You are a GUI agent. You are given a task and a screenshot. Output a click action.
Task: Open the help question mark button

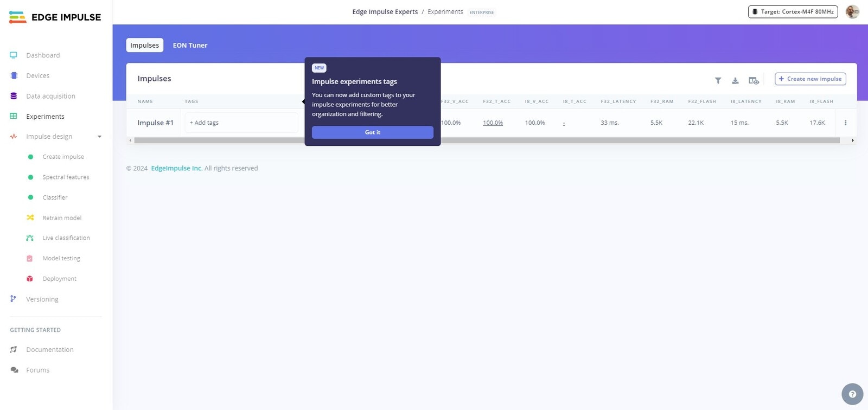852,394
